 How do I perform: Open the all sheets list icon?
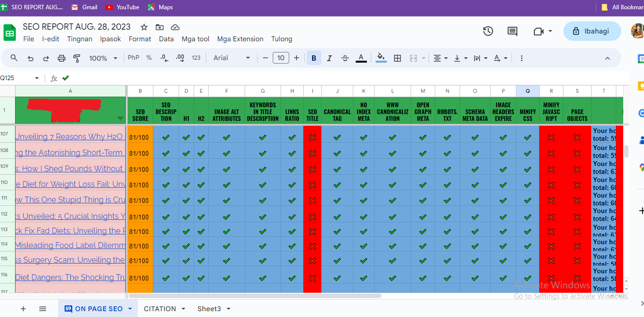coord(43,309)
